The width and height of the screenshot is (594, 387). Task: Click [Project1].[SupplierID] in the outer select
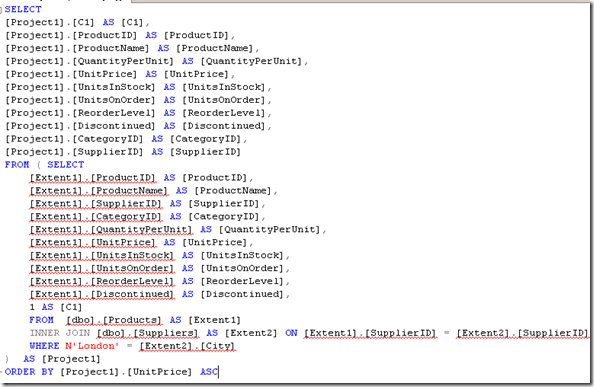[x=74, y=152]
